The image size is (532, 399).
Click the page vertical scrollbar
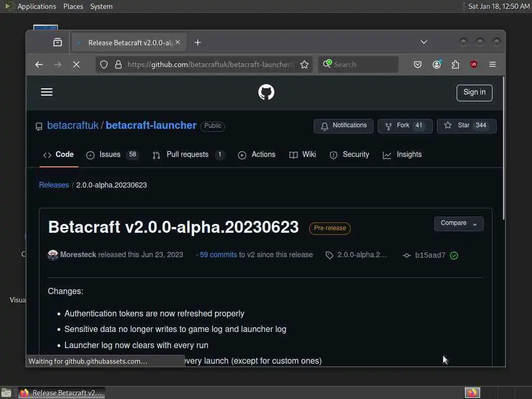(503, 148)
